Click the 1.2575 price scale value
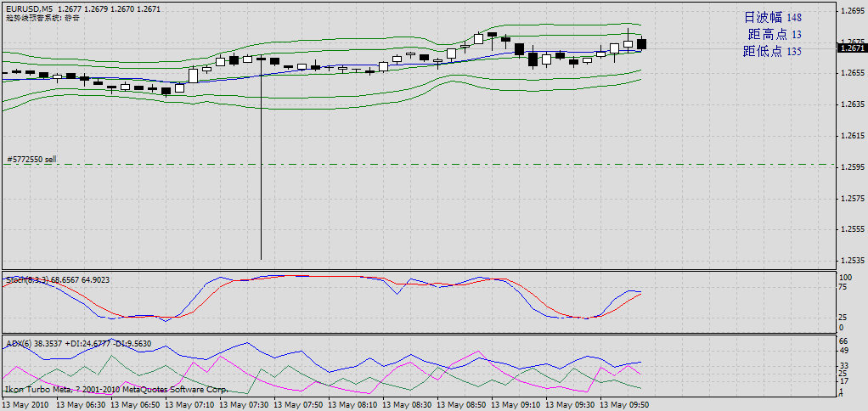This screenshot has width=868, height=411. [x=853, y=198]
